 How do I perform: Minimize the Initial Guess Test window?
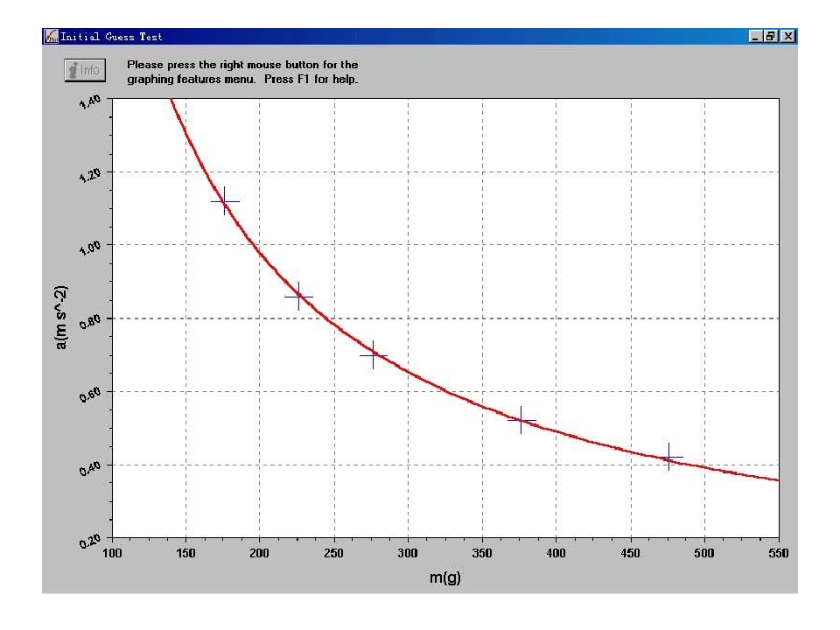758,37
